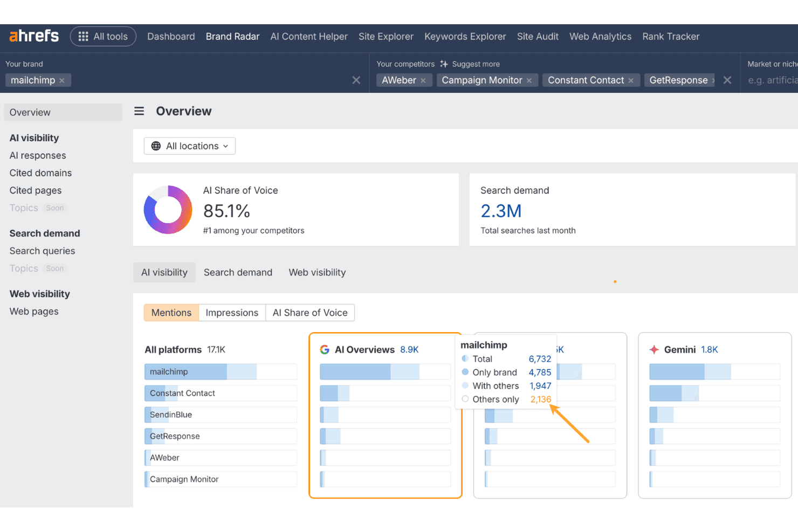Click the Google icon on AI Overviews card
The height and width of the screenshot is (532, 798).
(x=325, y=350)
